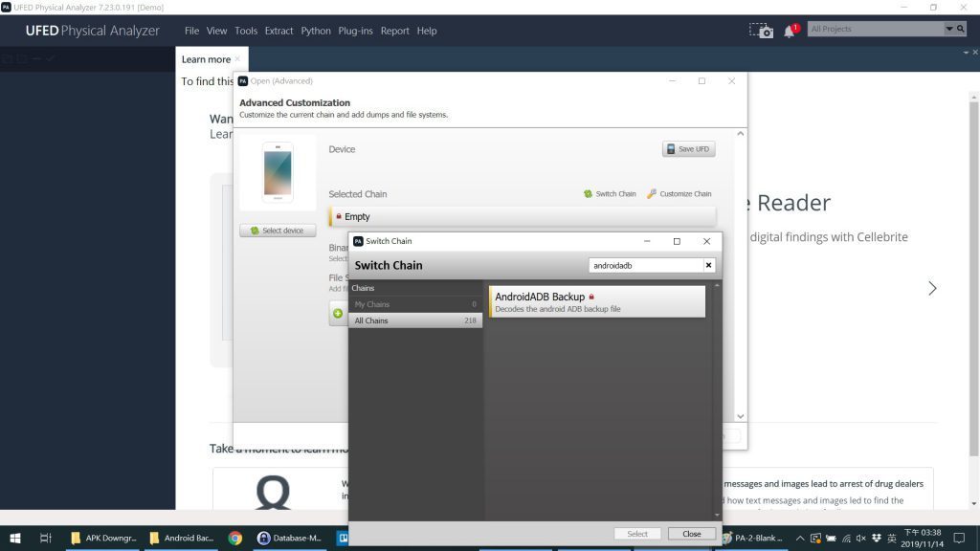Click the Learn more page vertical scrollbar

tap(973, 278)
